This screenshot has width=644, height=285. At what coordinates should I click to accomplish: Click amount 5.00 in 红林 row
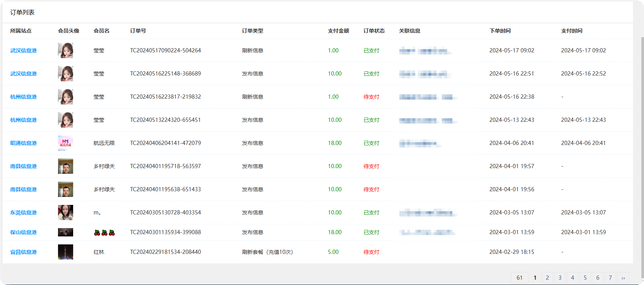click(333, 252)
